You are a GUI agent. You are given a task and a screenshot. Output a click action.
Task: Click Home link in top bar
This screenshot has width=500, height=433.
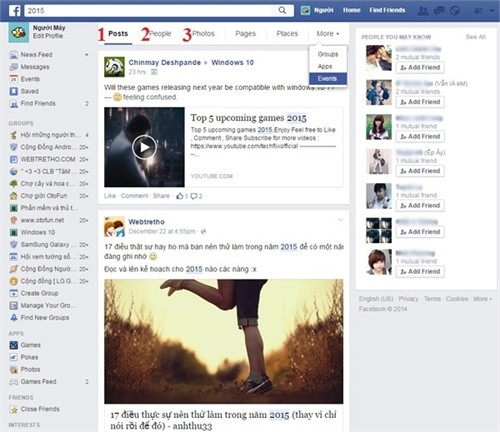click(351, 10)
